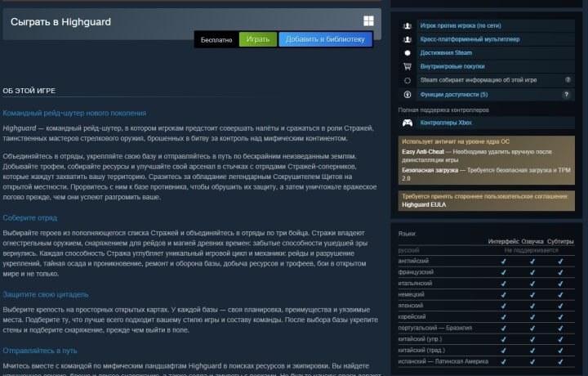Click the итальянский language row label
The width and height of the screenshot is (588, 376).
point(415,284)
